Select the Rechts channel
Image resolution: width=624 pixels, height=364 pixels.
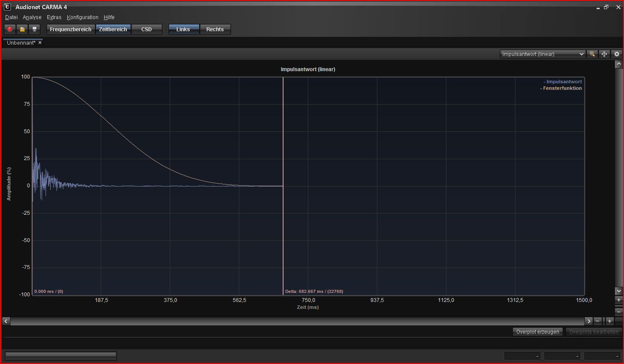pos(215,30)
